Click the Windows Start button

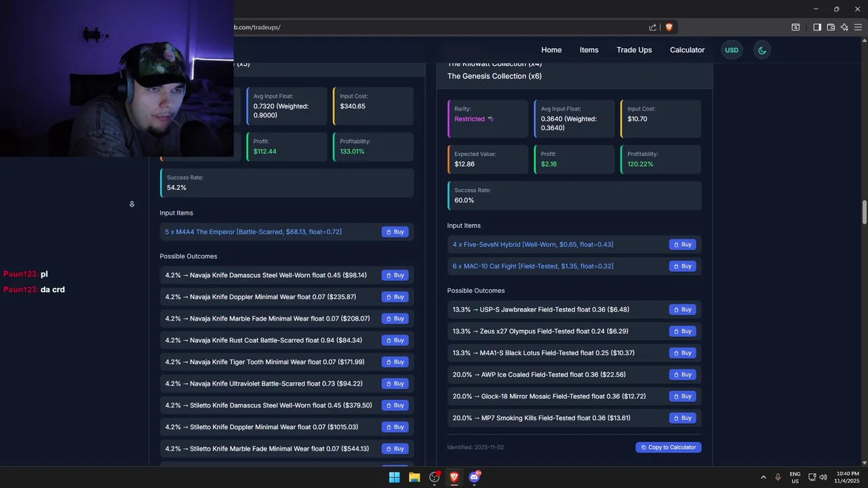(394, 477)
